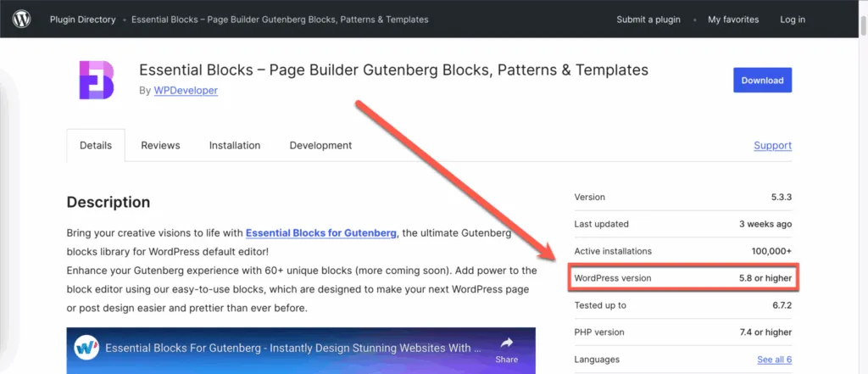The image size is (868, 374).
Task: Click the '5.8 or higher' value
Action: coord(765,278)
